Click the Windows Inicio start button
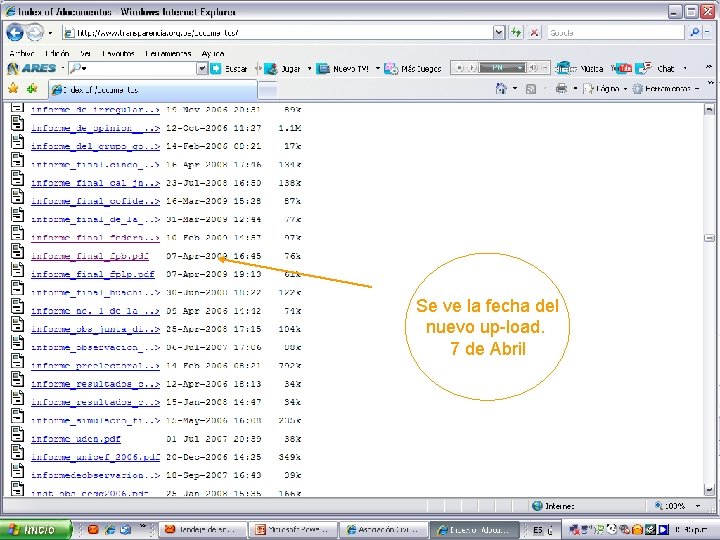720x540 pixels. pyautogui.click(x=36, y=529)
